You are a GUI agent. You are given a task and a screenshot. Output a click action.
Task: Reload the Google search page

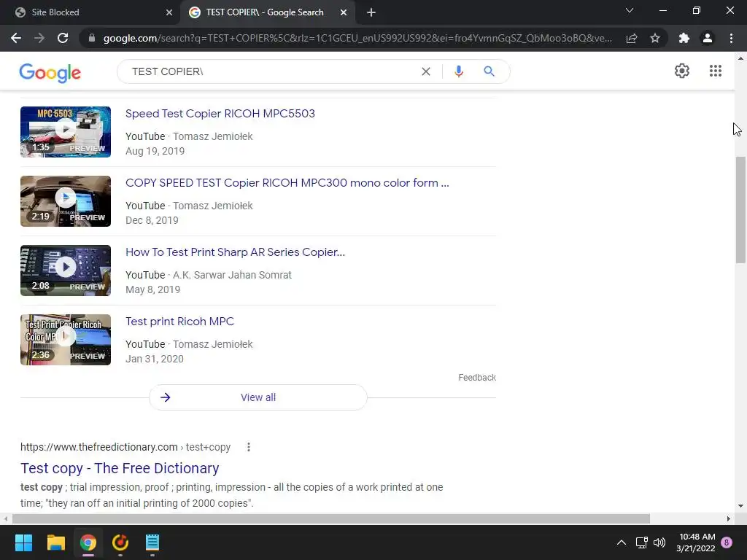pos(63,38)
